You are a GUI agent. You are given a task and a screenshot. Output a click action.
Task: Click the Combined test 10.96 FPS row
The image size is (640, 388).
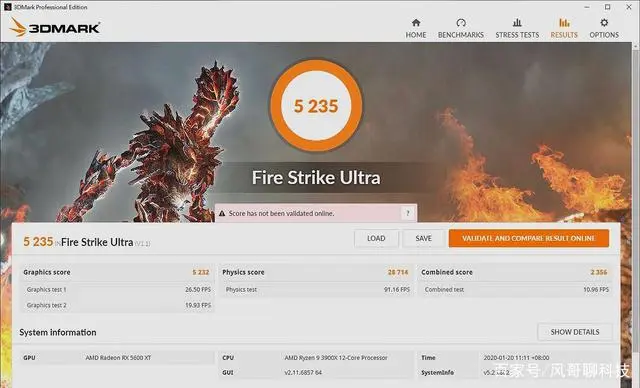(516, 289)
